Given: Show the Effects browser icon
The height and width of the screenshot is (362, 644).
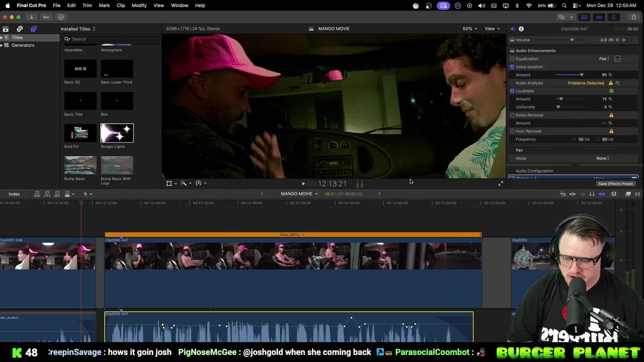Looking at the screenshot, I should 628,194.
